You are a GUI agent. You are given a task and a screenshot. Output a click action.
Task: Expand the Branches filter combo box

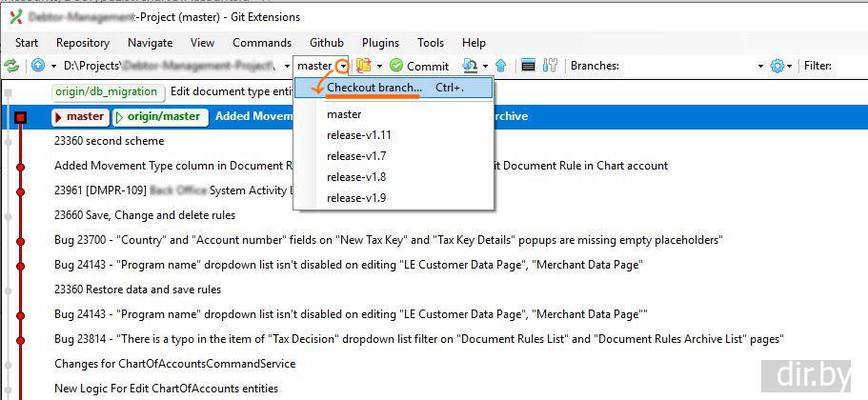click(x=760, y=66)
